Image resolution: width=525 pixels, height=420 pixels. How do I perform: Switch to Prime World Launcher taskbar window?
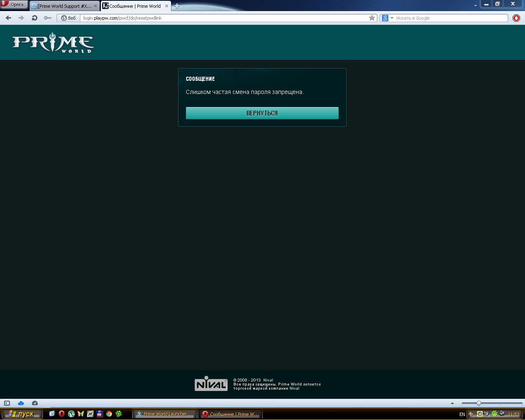pyautogui.click(x=165, y=414)
